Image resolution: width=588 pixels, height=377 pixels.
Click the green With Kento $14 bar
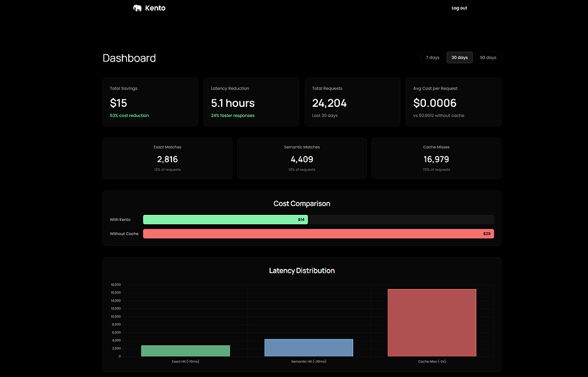(x=226, y=220)
